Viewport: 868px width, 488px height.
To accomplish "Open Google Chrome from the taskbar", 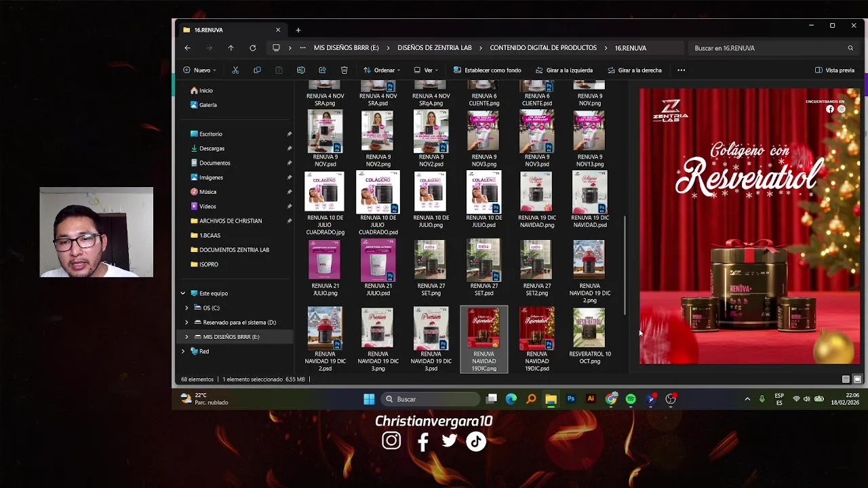I will 611,399.
